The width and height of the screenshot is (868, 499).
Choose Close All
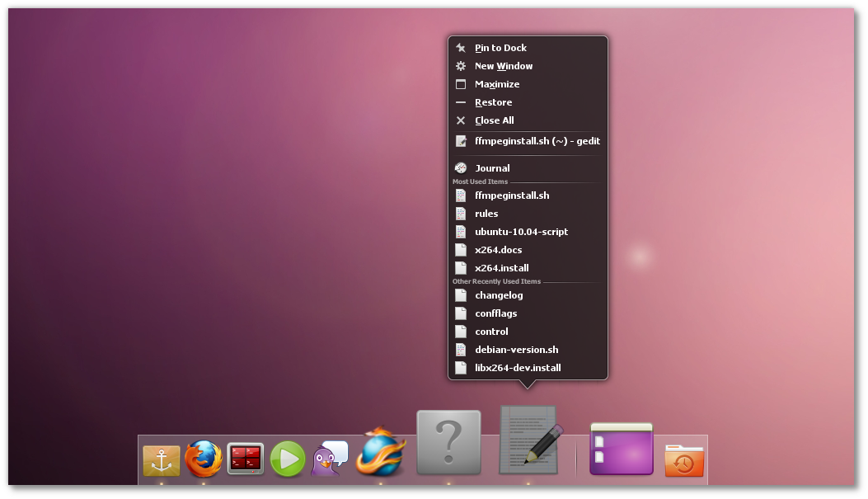tap(494, 120)
